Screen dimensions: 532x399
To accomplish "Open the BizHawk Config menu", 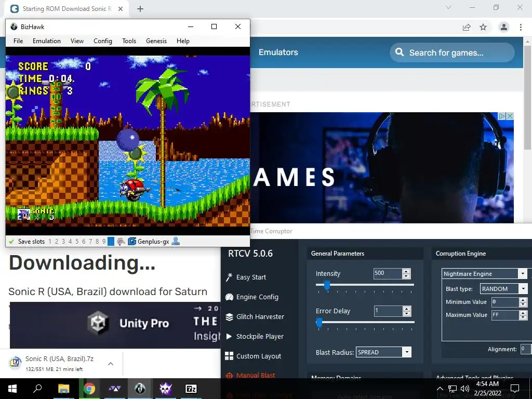I will click(x=103, y=41).
